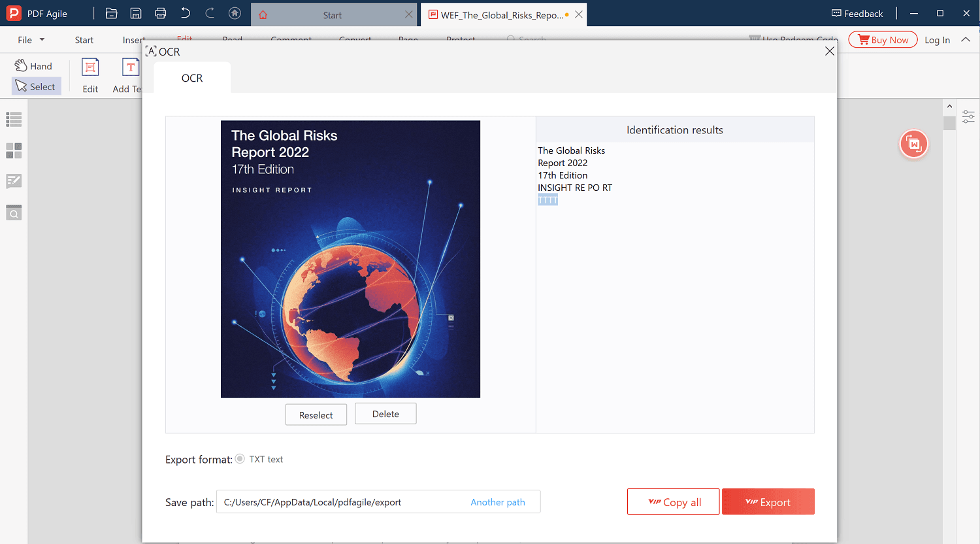Click the Identification results header
This screenshot has width=980, height=544.
[675, 129]
